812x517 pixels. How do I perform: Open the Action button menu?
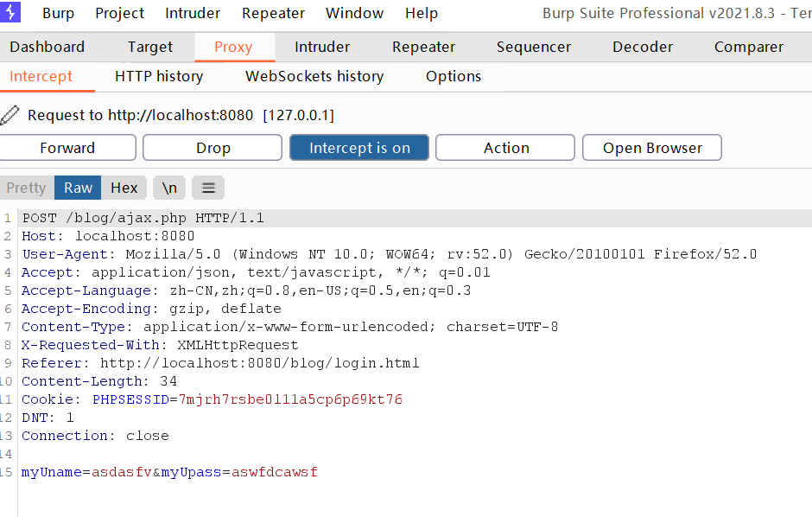coord(505,148)
